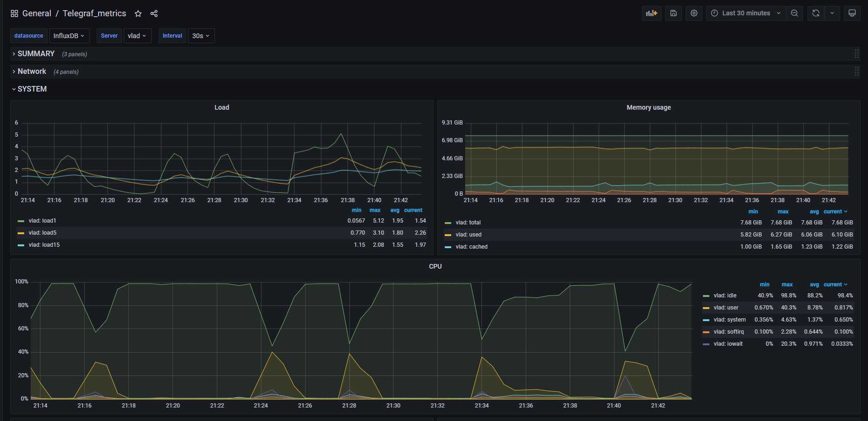Click vlad: idle avg value 88.2%
868x421 pixels.
[x=815, y=296]
